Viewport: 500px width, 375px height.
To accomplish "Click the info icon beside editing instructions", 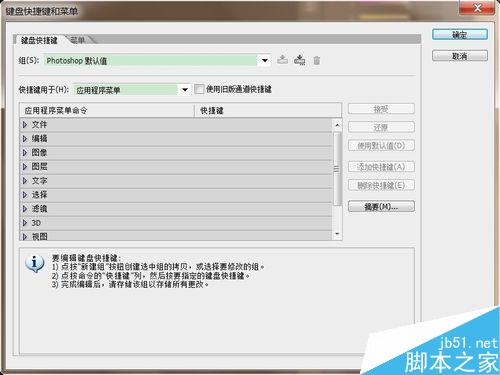I will click(34, 264).
